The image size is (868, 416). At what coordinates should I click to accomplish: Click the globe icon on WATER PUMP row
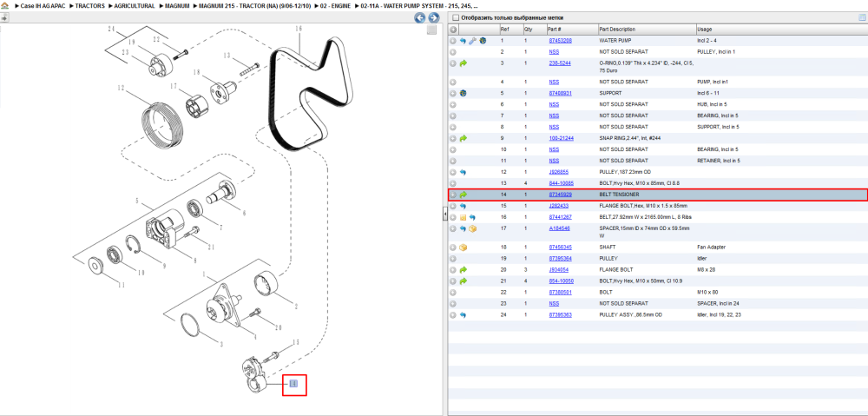click(483, 41)
